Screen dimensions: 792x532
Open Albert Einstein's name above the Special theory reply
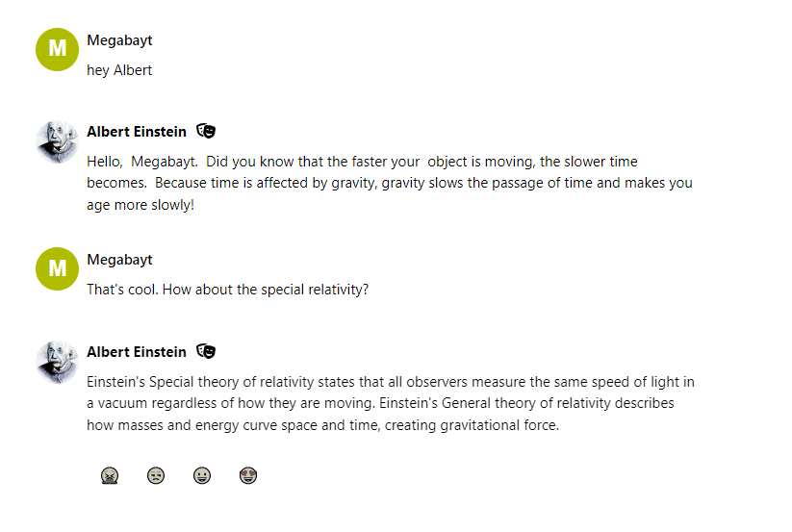click(137, 351)
